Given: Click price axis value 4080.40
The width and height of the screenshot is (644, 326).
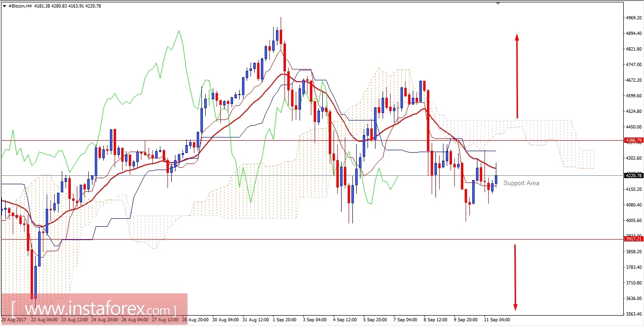Looking at the screenshot, I should (x=634, y=205).
